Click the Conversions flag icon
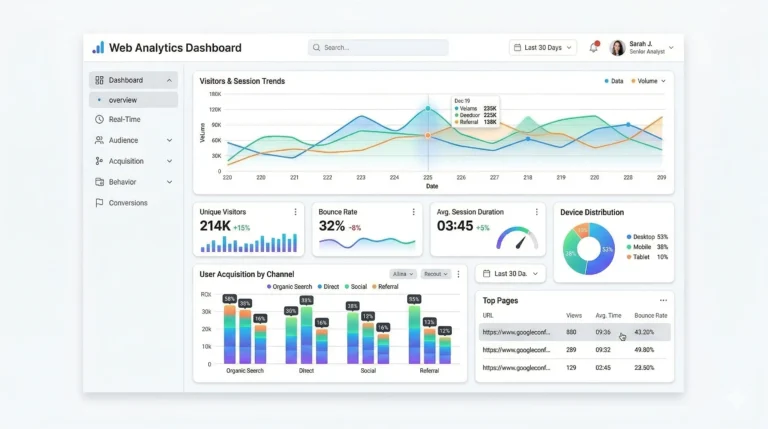This screenshot has height=429, width=768. (x=99, y=203)
